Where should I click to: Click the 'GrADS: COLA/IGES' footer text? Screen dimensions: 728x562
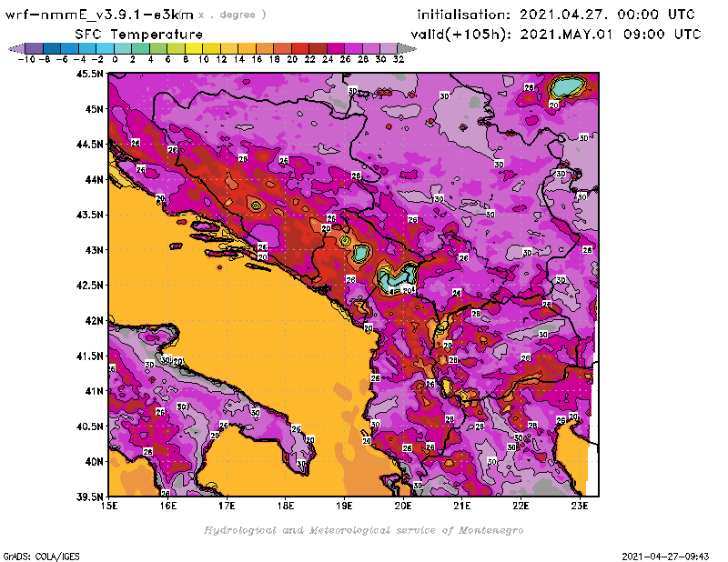pos(41,557)
